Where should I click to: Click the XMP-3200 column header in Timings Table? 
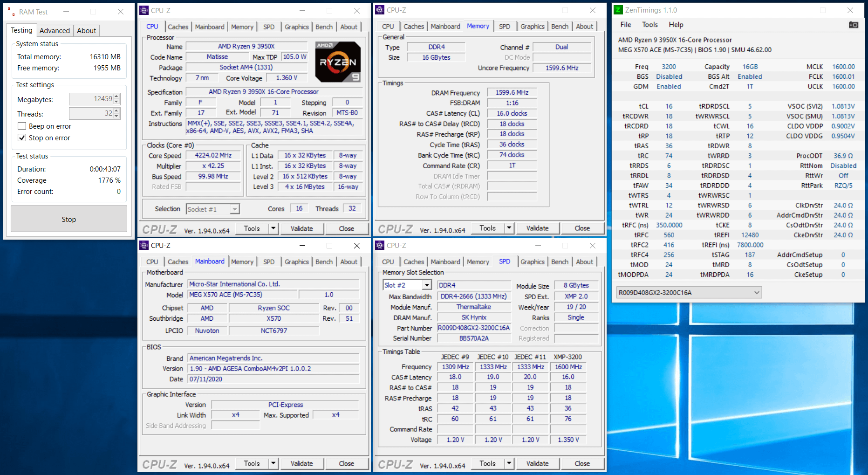pyautogui.click(x=567, y=357)
